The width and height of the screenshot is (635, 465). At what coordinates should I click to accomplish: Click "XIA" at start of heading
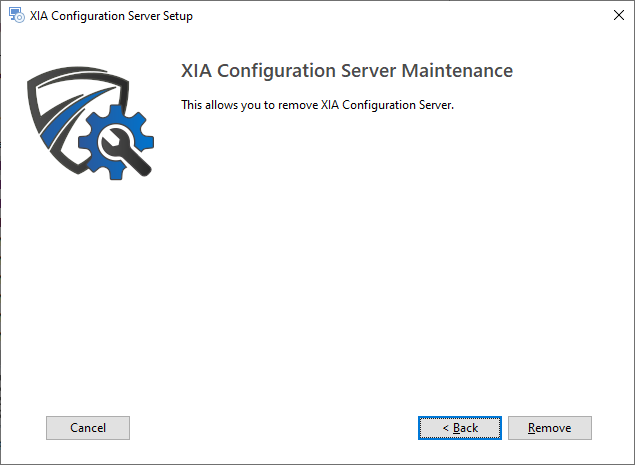[x=196, y=71]
